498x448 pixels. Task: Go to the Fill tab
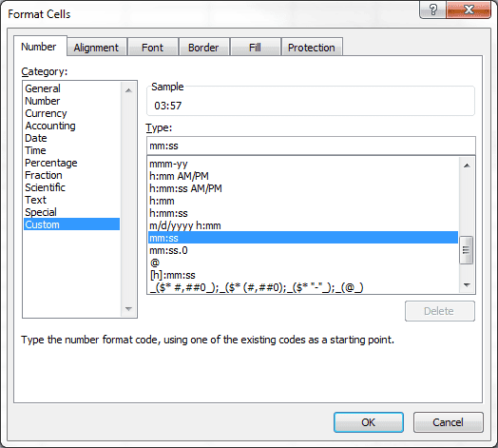256,48
